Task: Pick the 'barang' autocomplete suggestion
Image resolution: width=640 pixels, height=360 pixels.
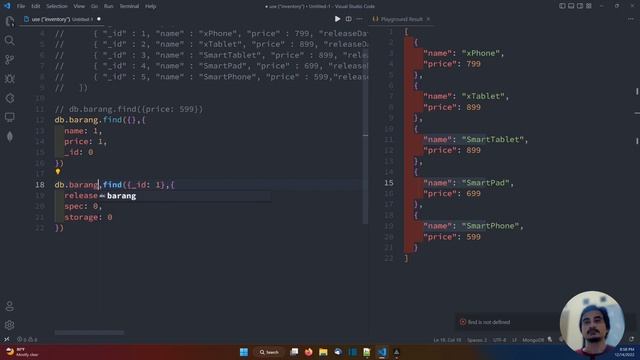Action: (185, 196)
